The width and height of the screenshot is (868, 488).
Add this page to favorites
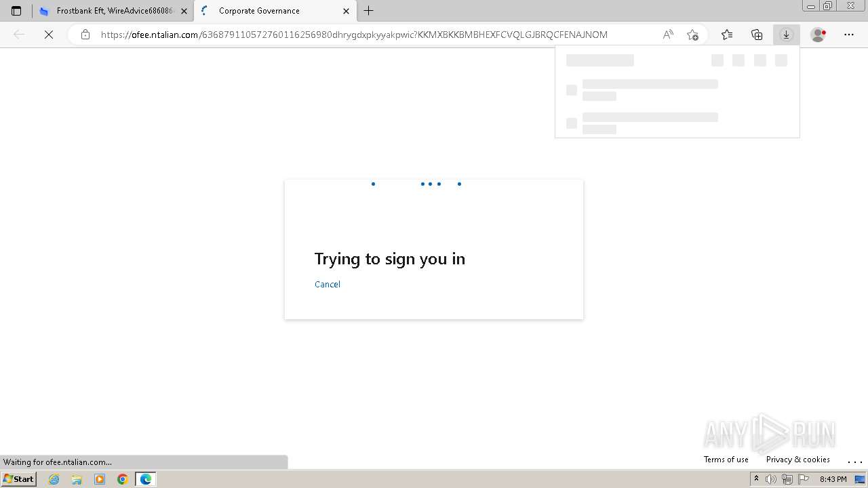click(x=692, y=35)
